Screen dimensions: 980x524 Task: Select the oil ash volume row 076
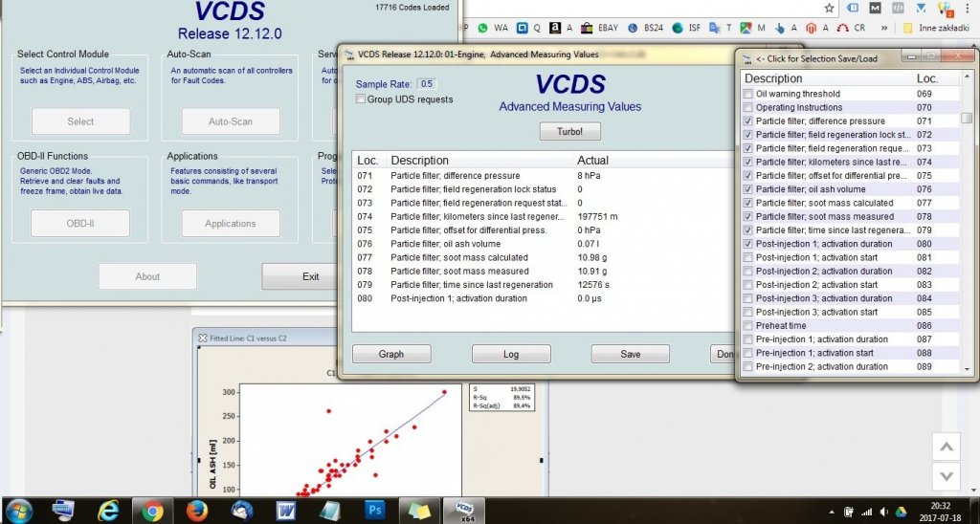(543, 244)
